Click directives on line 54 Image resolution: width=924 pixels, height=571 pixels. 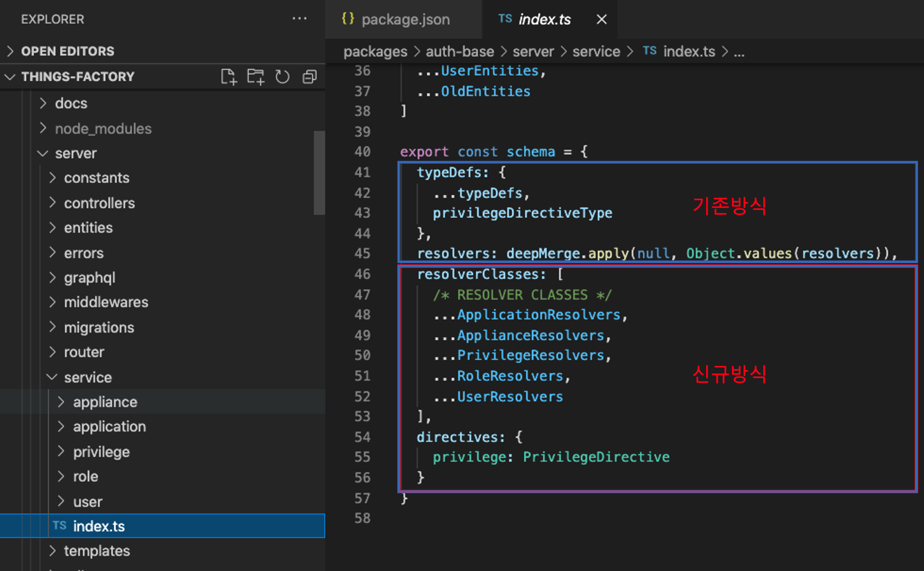coord(457,437)
